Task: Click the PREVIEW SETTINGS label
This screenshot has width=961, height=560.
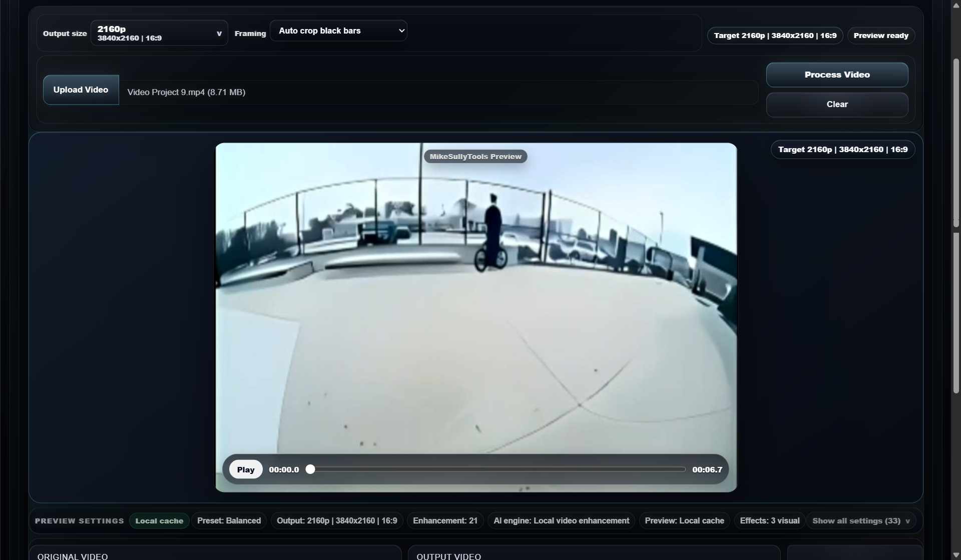Action: 80,520
